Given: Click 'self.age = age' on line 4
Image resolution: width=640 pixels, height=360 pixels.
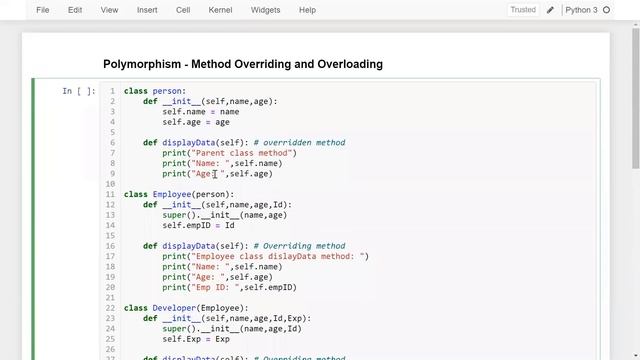Looking at the screenshot, I should click(x=196, y=122).
